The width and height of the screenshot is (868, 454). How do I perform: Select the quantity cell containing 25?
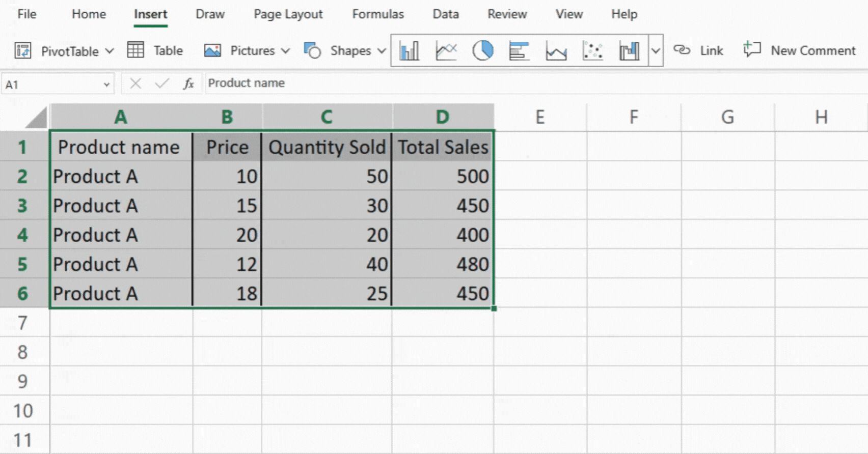[x=327, y=293]
